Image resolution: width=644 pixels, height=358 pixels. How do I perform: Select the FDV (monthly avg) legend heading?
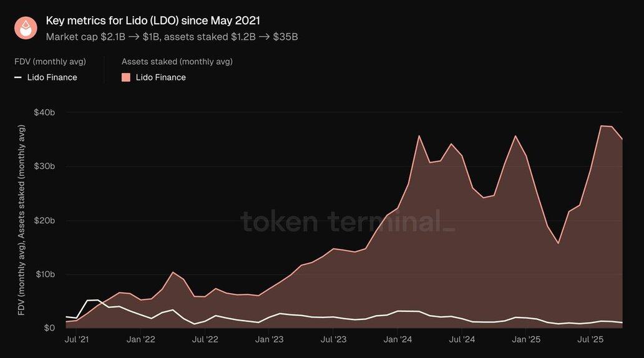(50, 62)
